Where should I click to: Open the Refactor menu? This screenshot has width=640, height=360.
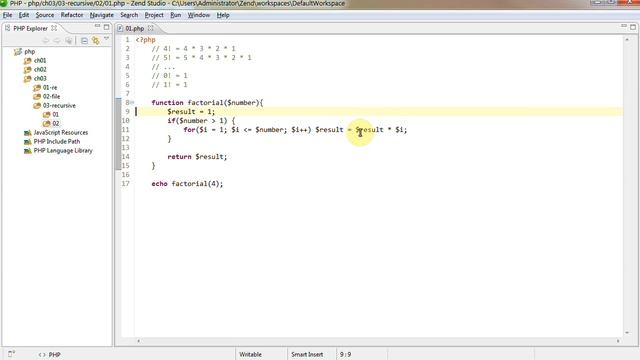click(x=72, y=15)
